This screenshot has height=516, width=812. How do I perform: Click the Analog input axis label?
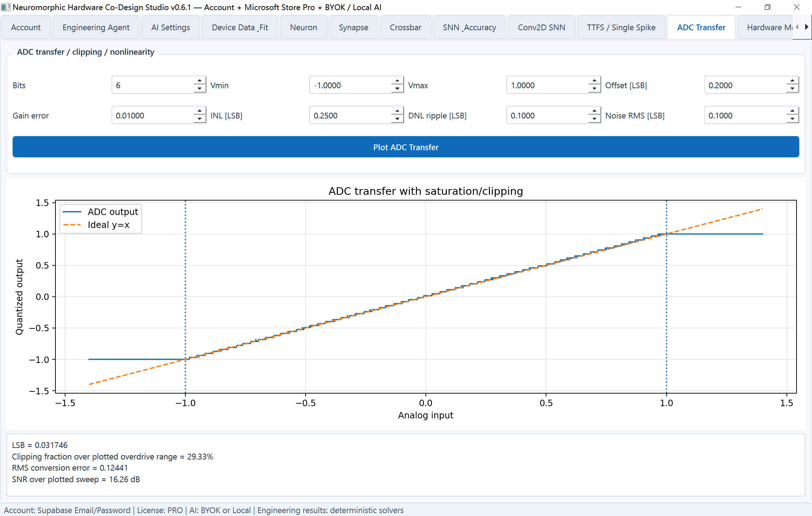pyautogui.click(x=425, y=415)
